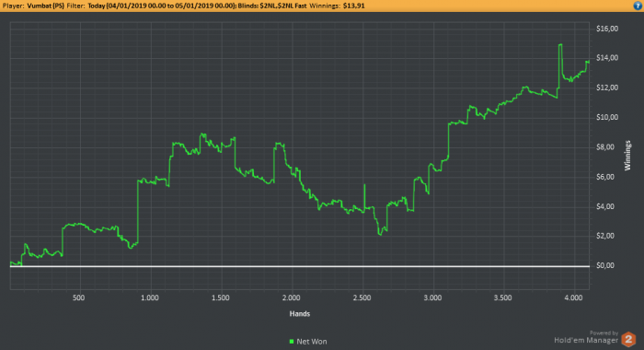Click the white zero baseline on graph
This screenshot has height=350, width=644.
click(x=300, y=266)
